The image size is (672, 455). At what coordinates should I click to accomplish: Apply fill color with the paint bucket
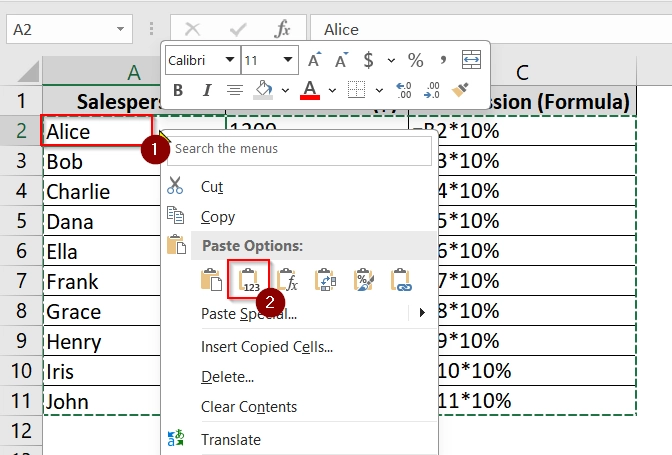point(264,90)
